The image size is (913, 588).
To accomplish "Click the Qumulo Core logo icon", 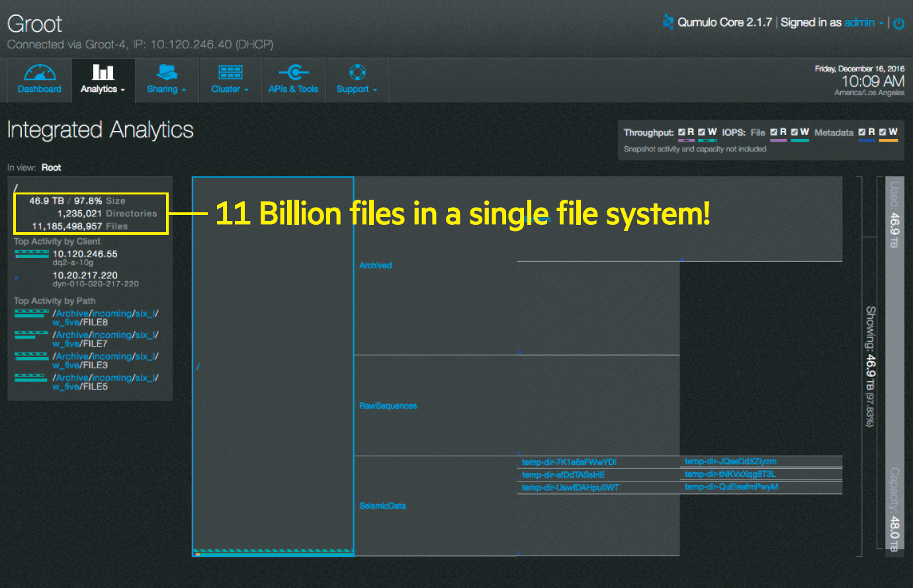I will 668,22.
